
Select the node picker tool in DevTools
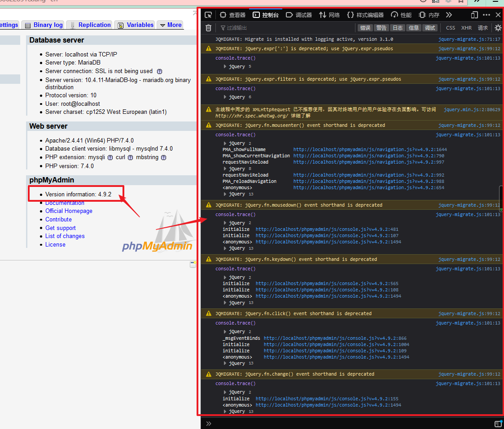[x=208, y=15]
